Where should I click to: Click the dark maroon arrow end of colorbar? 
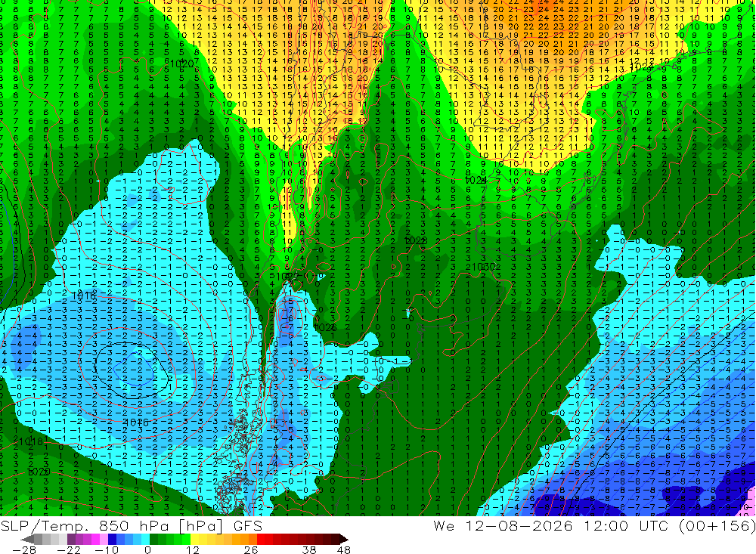[x=344, y=539]
